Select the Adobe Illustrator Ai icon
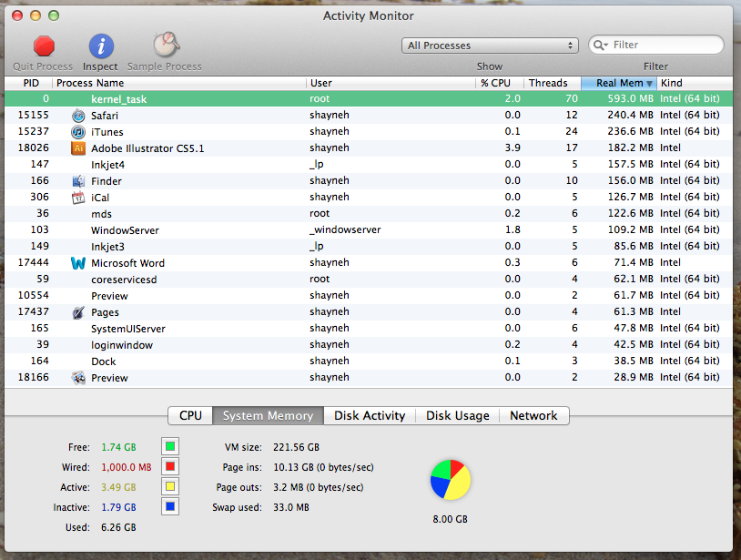The width and height of the screenshot is (741, 560). [x=78, y=148]
